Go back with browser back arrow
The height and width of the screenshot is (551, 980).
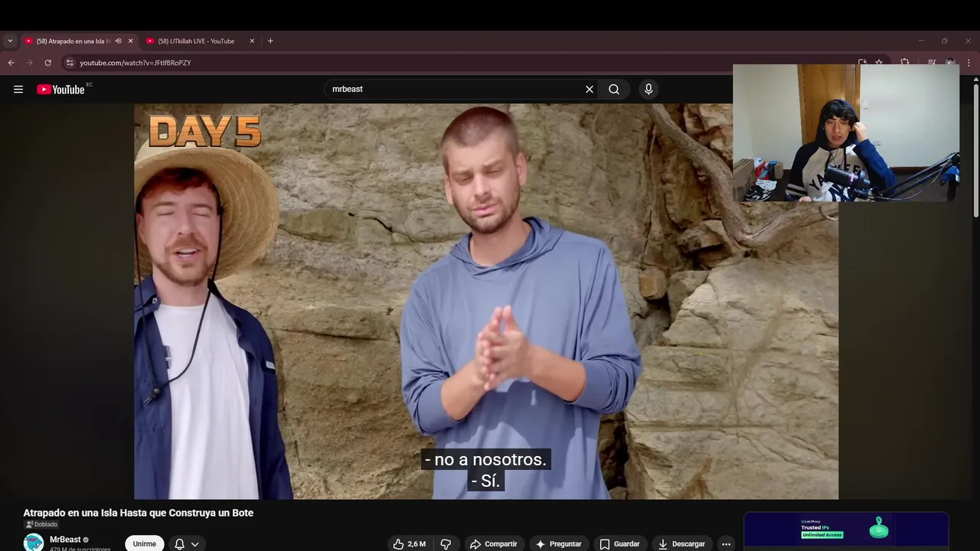point(11,63)
